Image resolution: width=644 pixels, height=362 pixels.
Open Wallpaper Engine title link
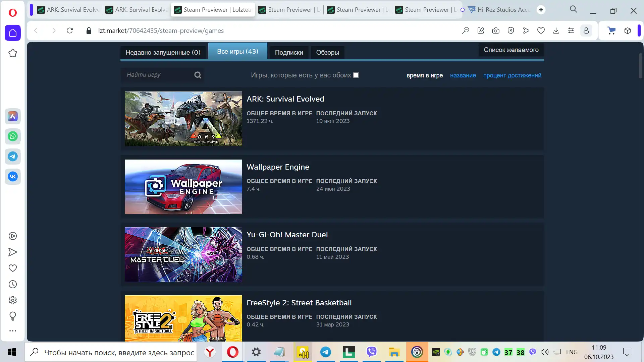[278, 167]
